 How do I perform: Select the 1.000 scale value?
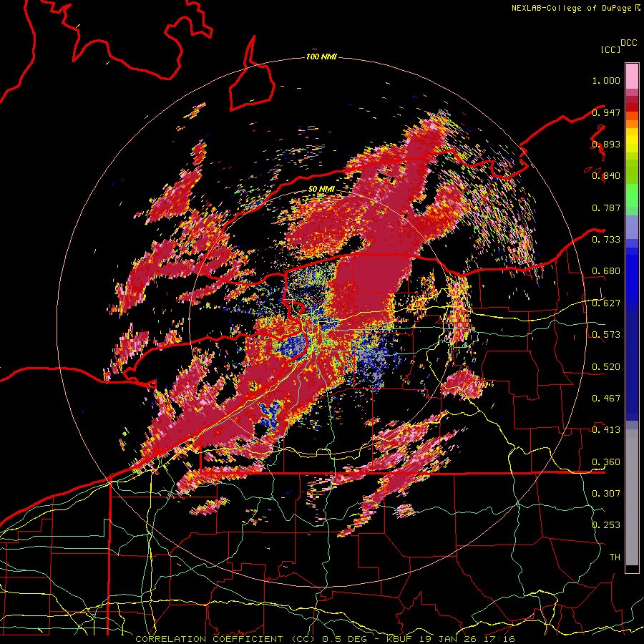[x=606, y=80]
